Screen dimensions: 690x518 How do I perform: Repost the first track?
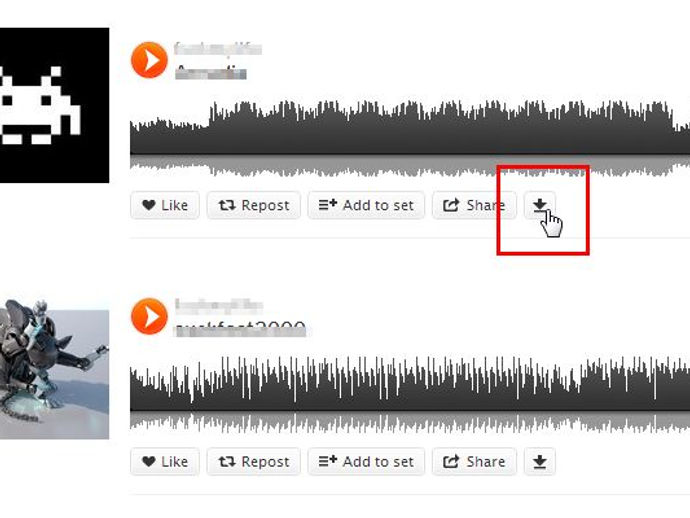click(x=254, y=205)
